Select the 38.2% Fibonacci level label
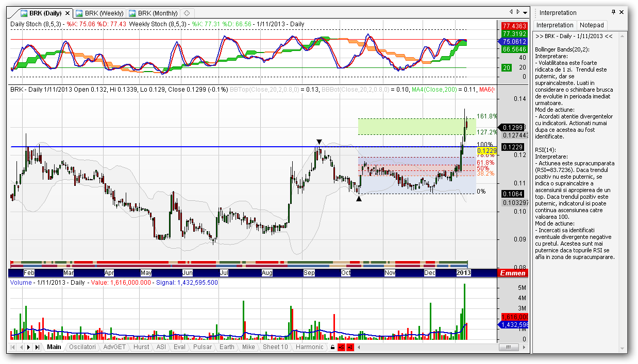 point(486,174)
